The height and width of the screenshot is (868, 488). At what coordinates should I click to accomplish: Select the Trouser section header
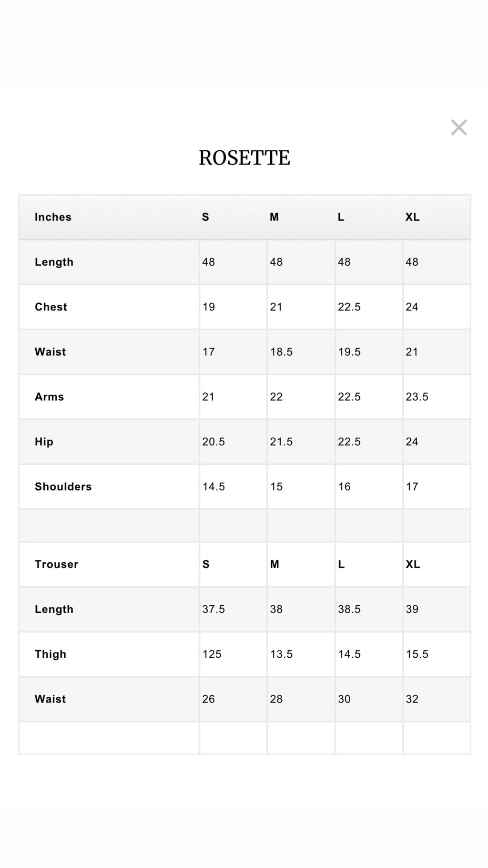pyautogui.click(x=56, y=564)
